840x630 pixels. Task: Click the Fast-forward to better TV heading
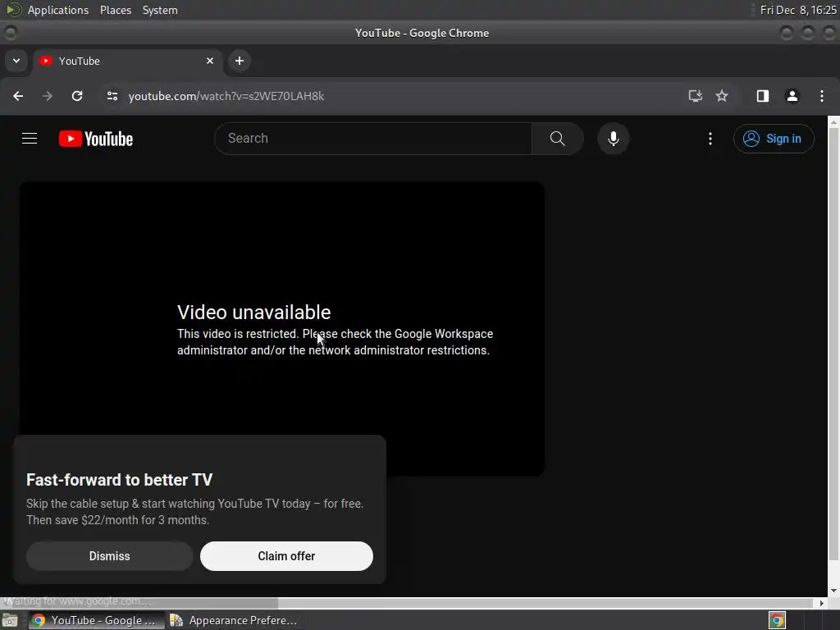120,479
